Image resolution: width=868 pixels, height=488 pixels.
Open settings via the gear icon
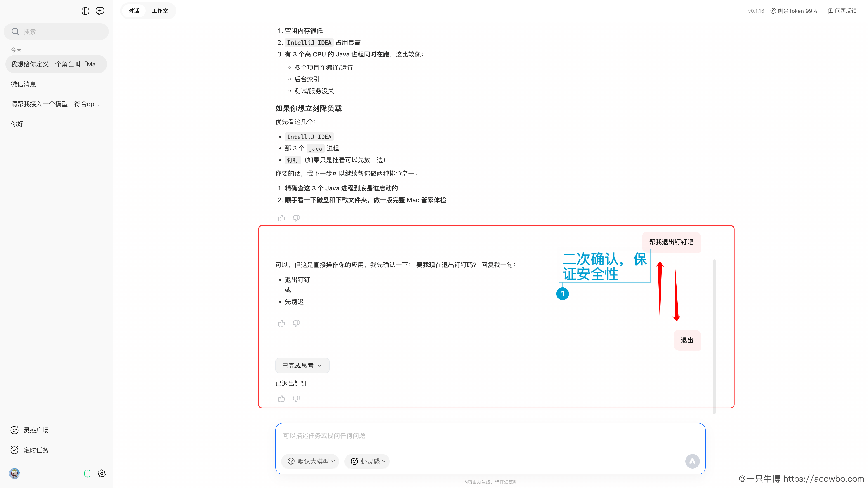point(101,473)
